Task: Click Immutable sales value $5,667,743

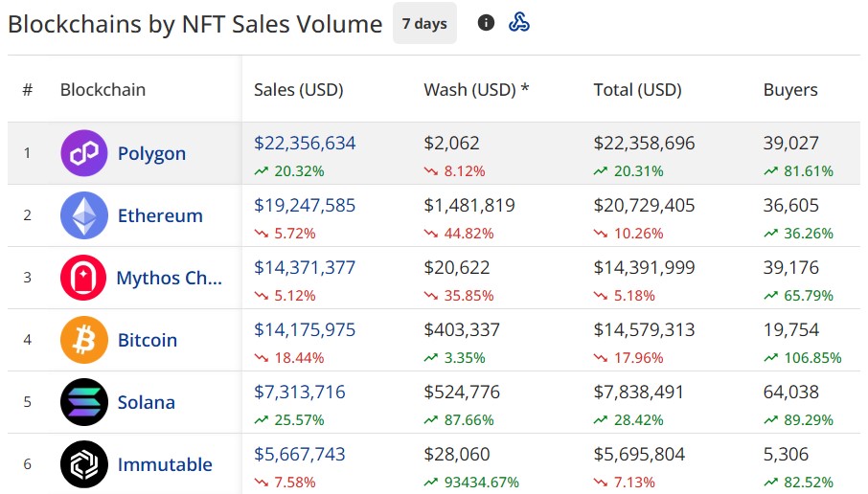Action: [299, 455]
